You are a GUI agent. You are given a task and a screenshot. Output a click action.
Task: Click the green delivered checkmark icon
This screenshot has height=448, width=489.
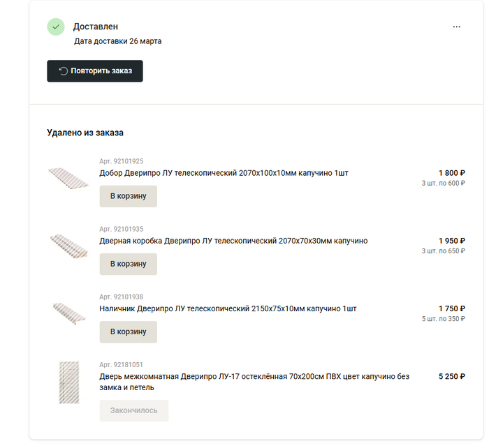click(56, 27)
